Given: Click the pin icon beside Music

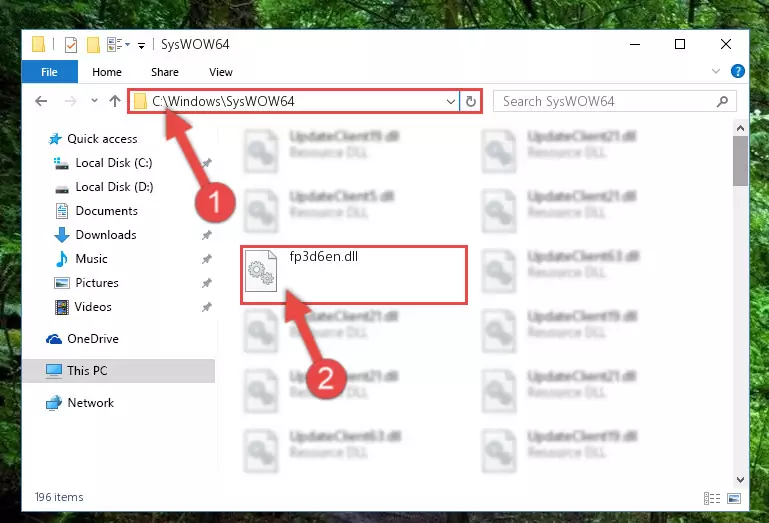Looking at the screenshot, I should [x=206, y=259].
